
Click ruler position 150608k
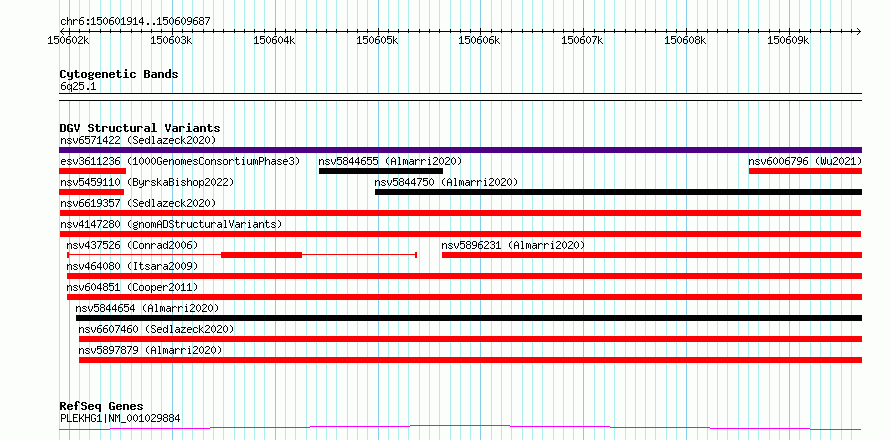(686, 41)
